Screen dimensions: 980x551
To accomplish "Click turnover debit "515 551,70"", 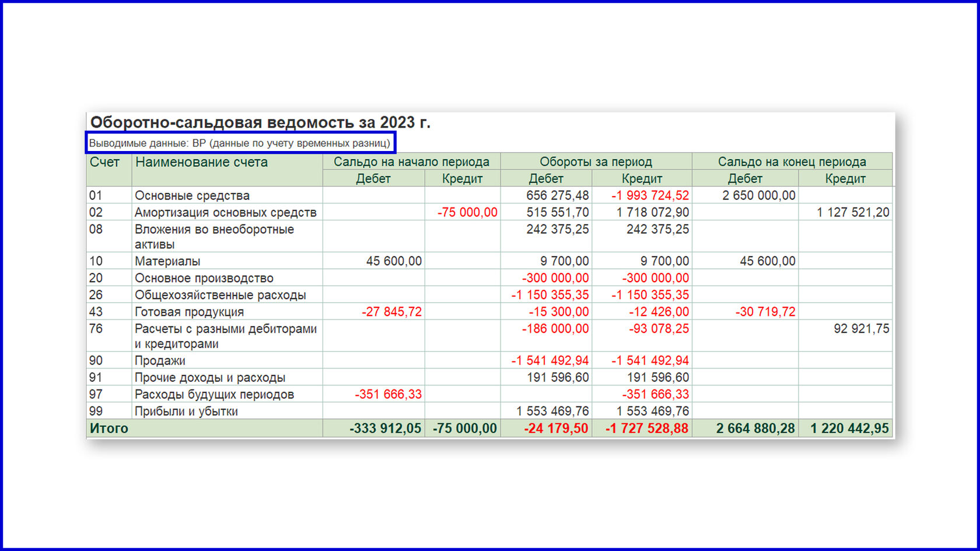I will (x=557, y=212).
